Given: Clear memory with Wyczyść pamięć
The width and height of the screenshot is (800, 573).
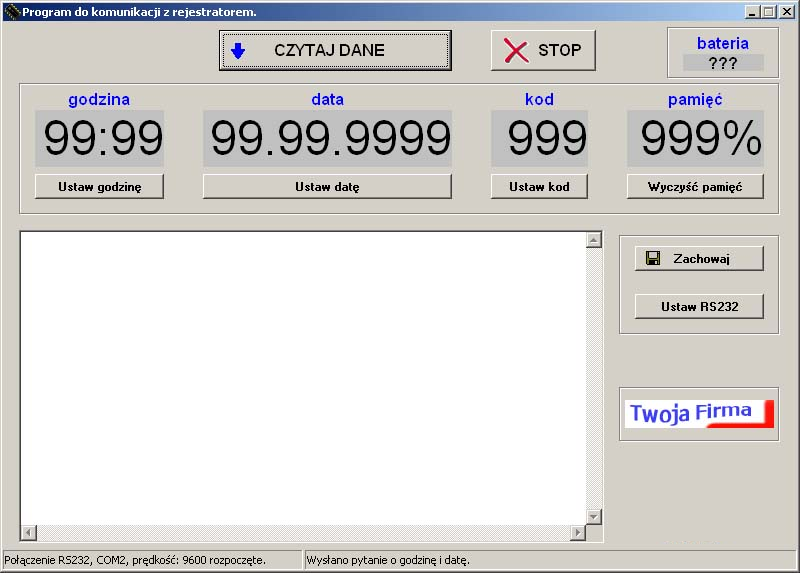Looking at the screenshot, I should tap(695, 187).
